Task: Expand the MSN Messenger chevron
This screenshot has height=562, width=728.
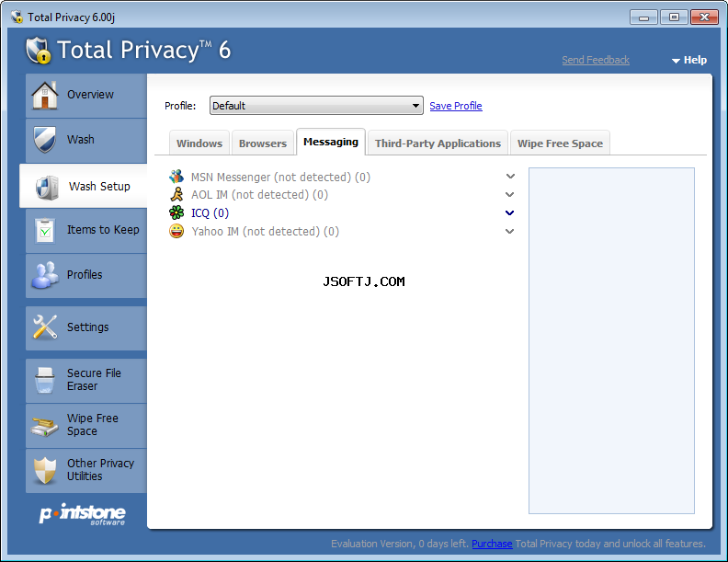Action: [x=510, y=176]
